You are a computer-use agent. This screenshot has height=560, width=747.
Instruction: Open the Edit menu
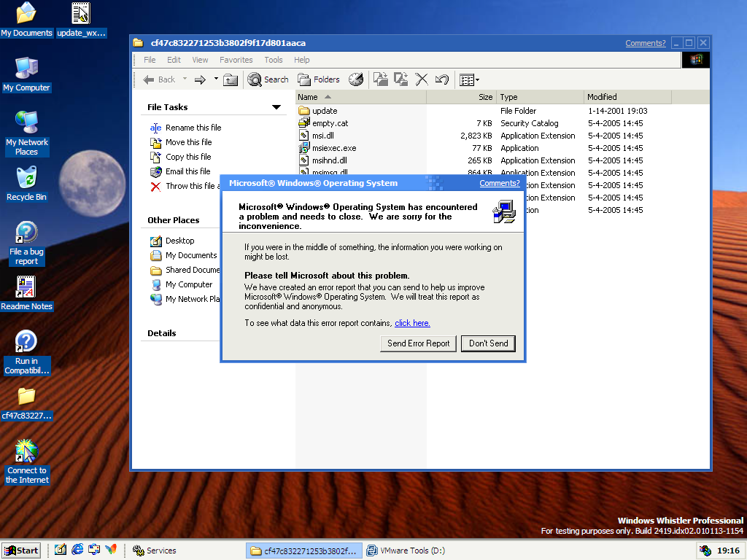pos(174,60)
